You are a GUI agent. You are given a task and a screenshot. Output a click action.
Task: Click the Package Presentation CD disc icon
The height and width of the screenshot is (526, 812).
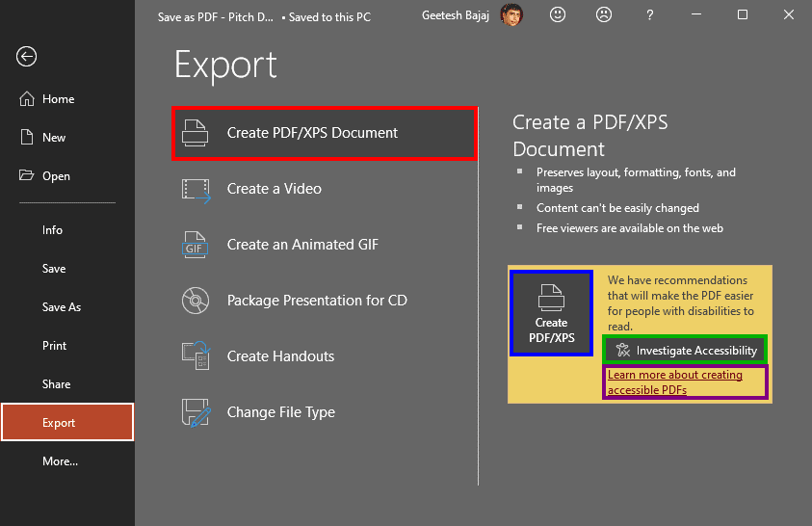point(196,301)
